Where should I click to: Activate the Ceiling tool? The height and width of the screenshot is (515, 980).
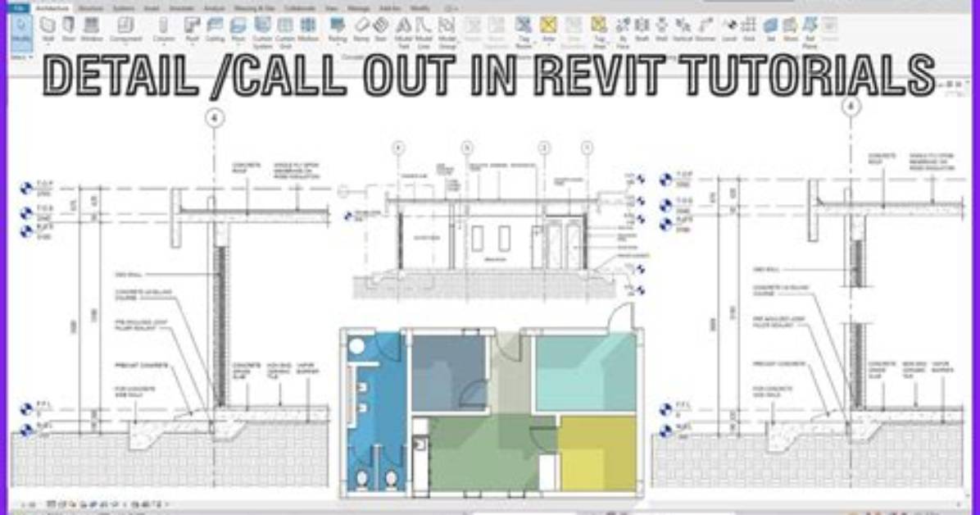pos(215,29)
